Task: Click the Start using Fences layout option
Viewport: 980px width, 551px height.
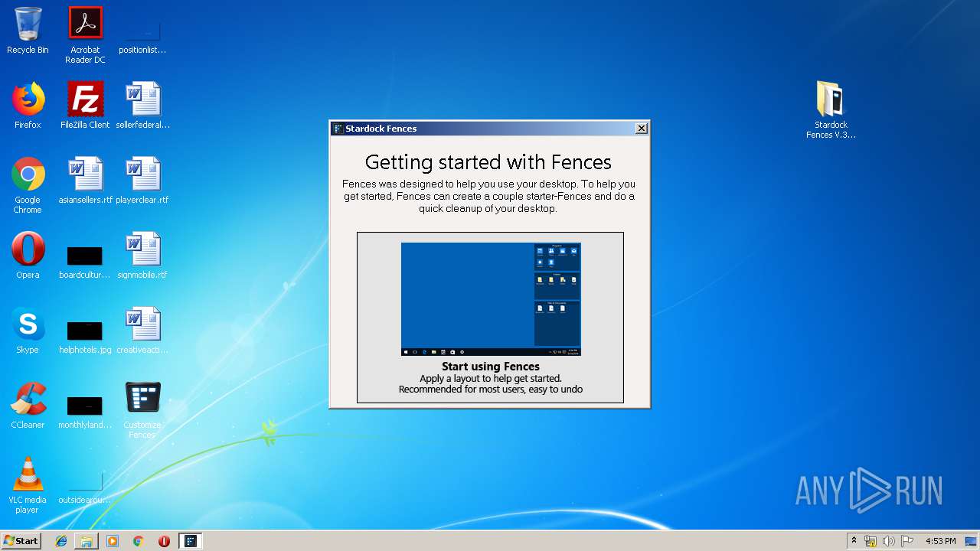Action: 490,318
